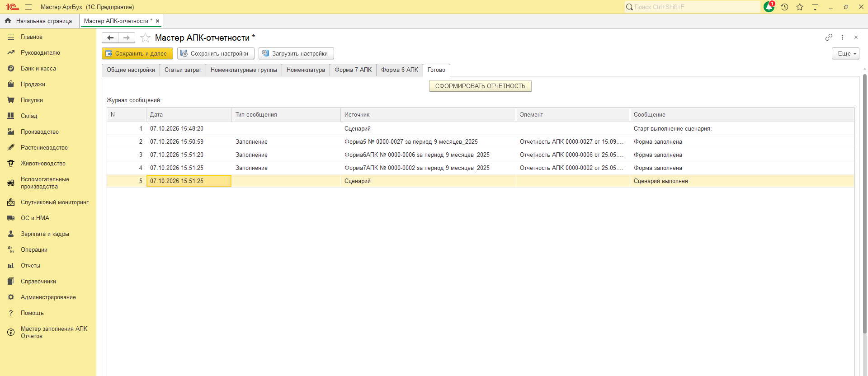868x376 pixels.
Task: Open the Администрирование section
Action: 48,297
